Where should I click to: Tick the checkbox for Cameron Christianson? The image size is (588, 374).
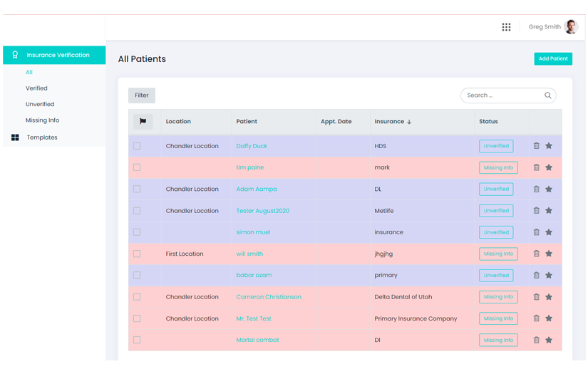(137, 297)
